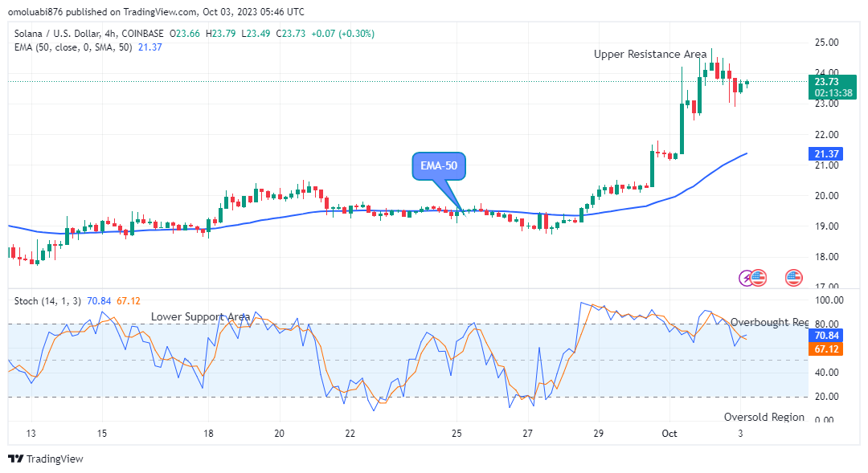Click the EMA-50 callout bubble

pos(439,167)
